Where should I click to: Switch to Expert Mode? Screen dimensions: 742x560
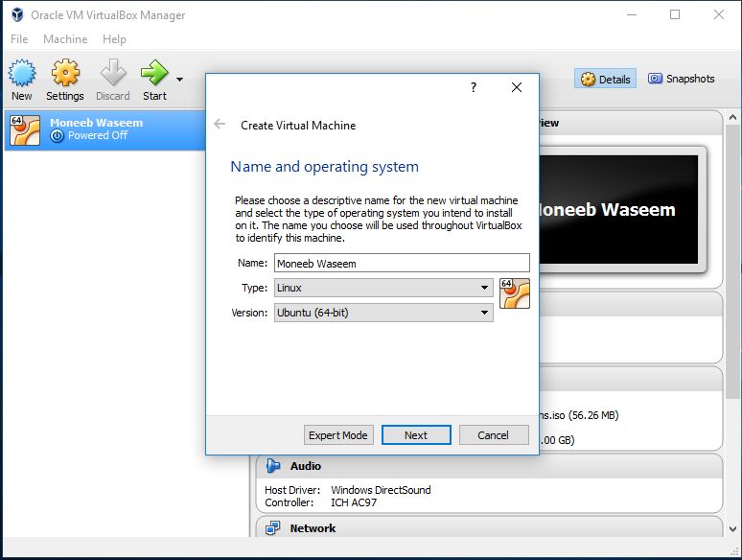[338, 435]
